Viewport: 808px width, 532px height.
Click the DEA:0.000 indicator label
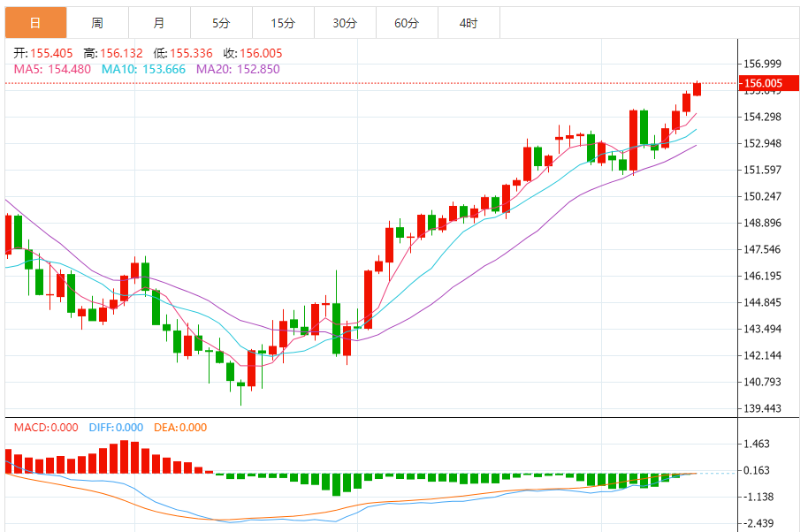180,428
